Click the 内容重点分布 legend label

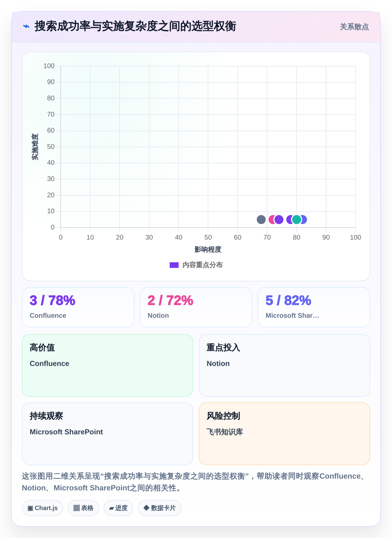pyautogui.click(x=202, y=265)
